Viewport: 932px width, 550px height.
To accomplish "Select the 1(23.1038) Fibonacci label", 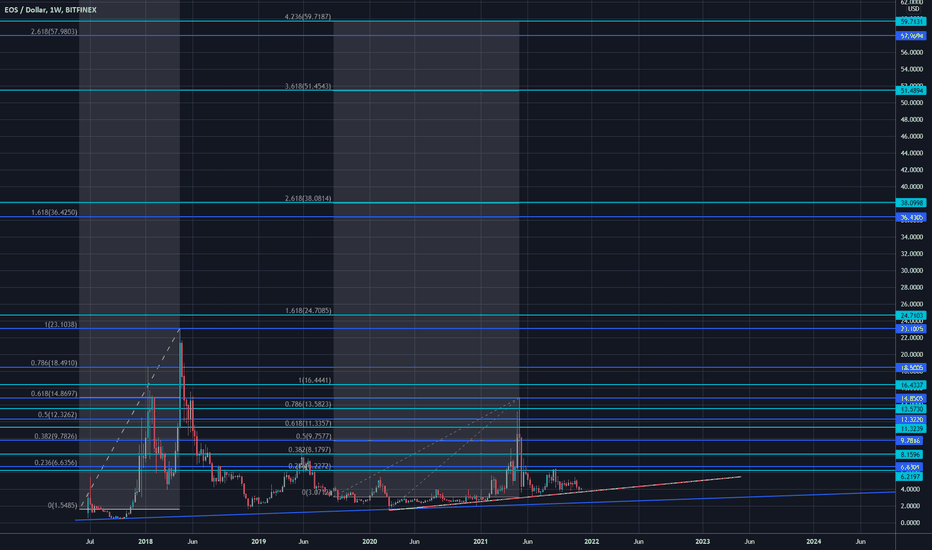I will (x=61, y=325).
